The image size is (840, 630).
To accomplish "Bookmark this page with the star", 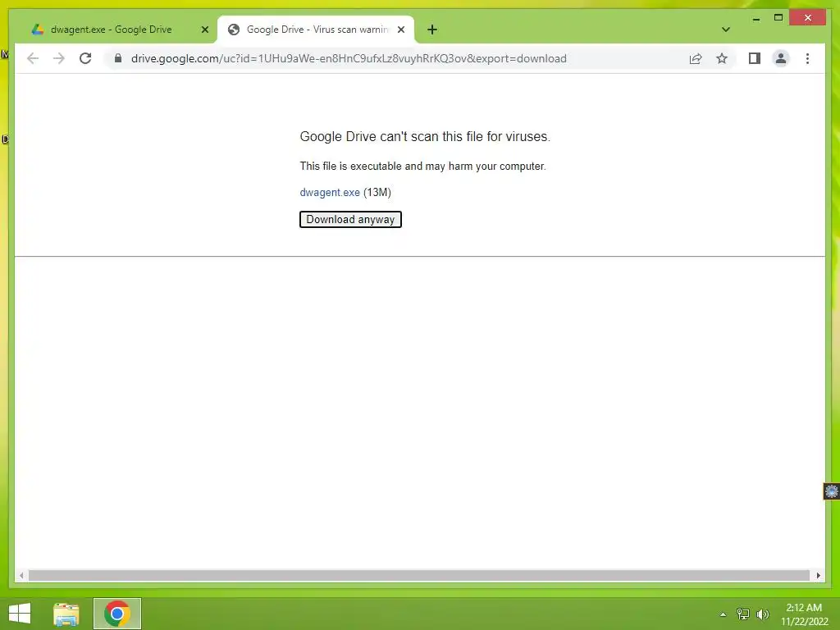I will point(722,58).
